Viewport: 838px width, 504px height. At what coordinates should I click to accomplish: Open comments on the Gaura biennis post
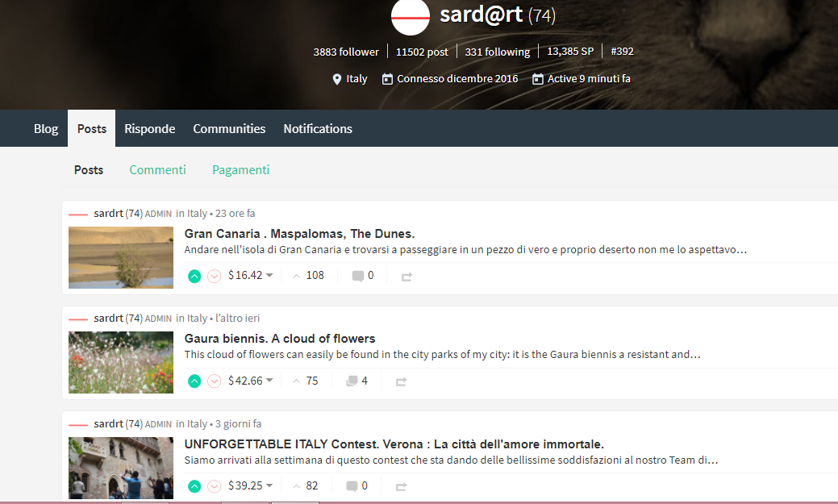pos(357,381)
